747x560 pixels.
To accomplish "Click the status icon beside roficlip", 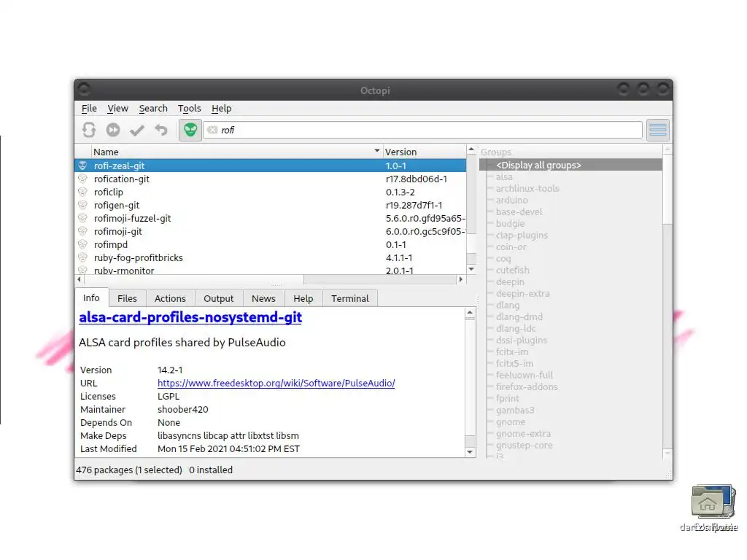I will [83, 192].
